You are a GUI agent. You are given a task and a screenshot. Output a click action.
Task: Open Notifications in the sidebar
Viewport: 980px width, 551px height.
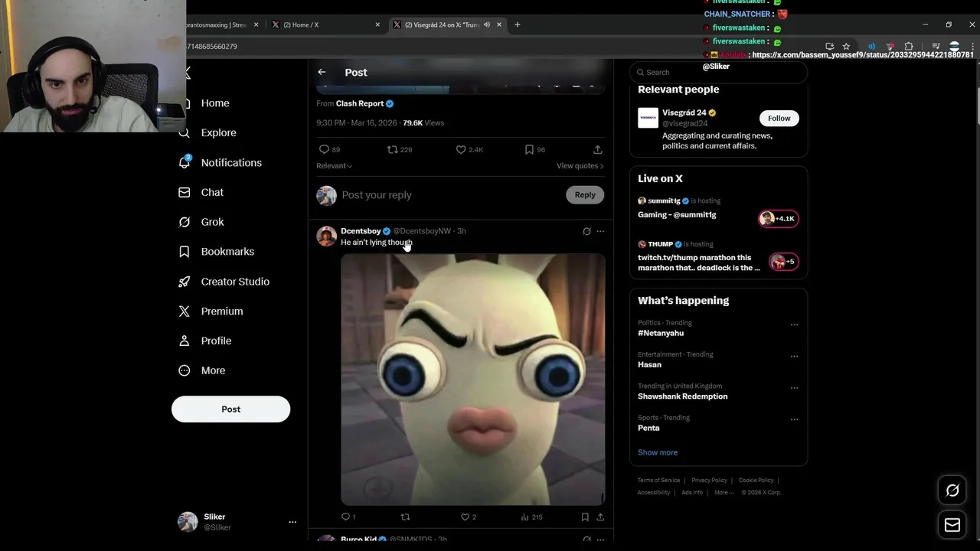pos(231,162)
